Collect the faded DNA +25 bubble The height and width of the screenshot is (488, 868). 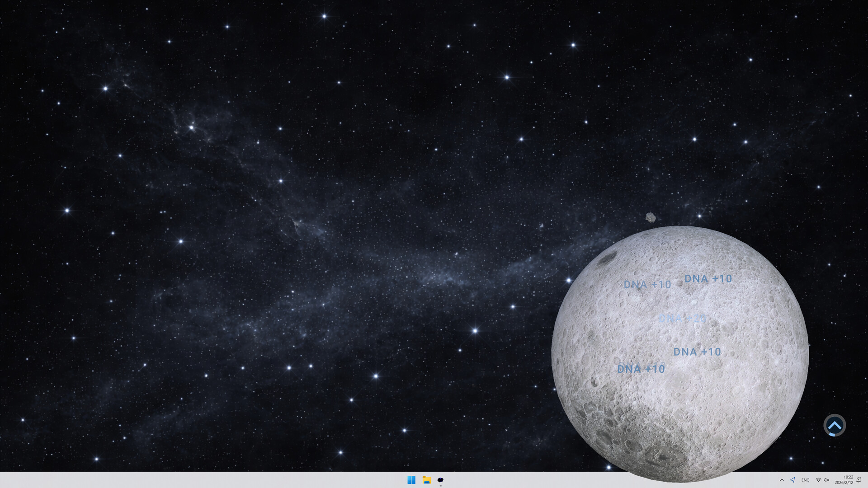pyautogui.click(x=683, y=319)
